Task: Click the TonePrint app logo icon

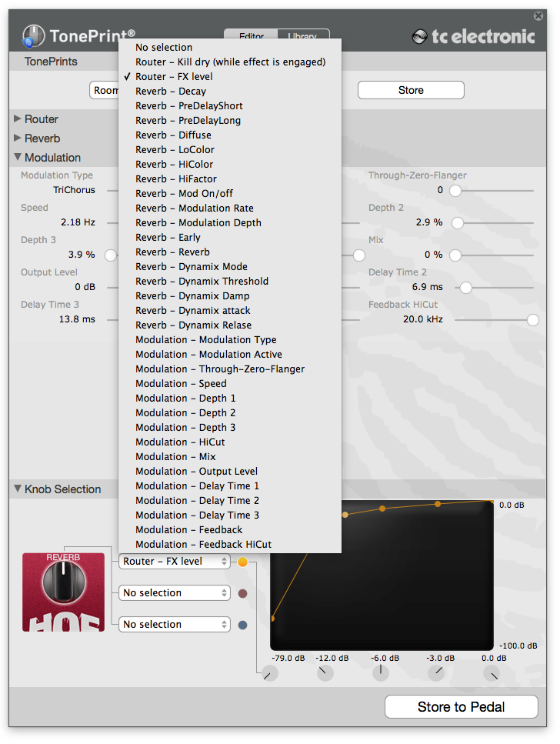Action: click(33, 35)
